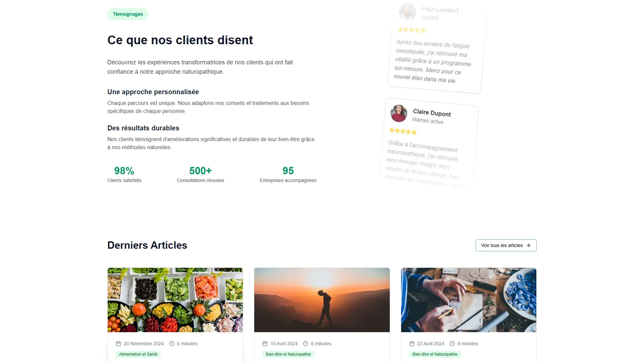Viewport: 644px width, 362px height.
Task: Select the Bien-être et Naturopathie tag under 15 Avril
Action: tap(288, 354)
